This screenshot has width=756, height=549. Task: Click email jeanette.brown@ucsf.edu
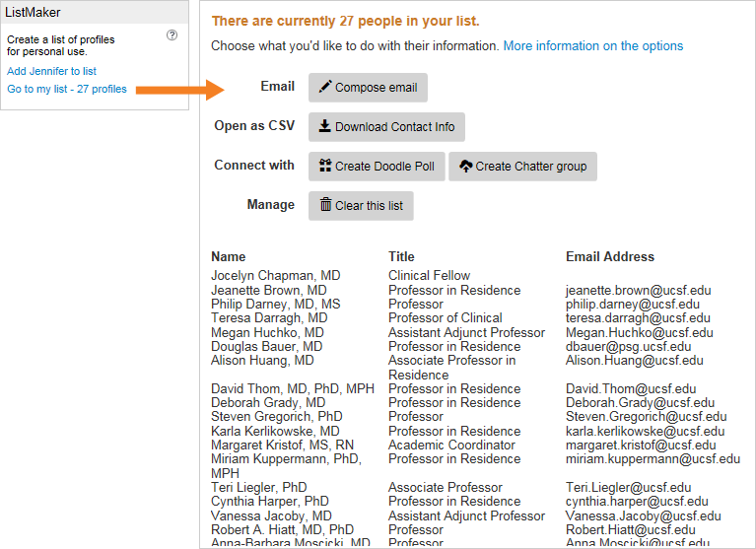coord(639,290)
